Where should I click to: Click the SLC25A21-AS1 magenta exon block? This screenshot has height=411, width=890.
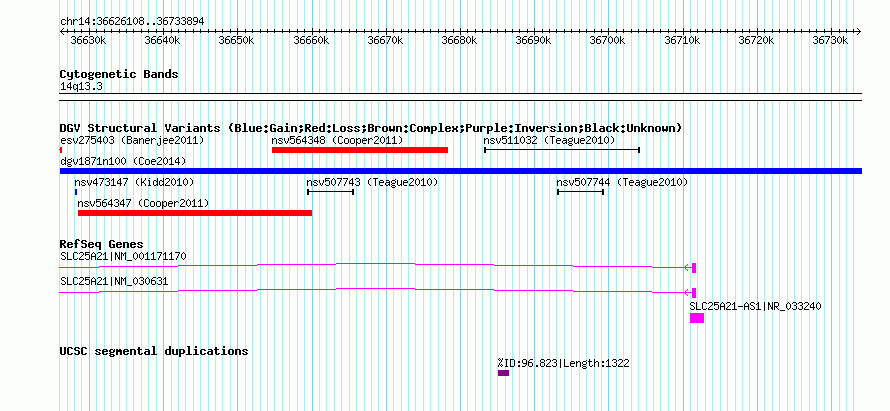(697, 318)
